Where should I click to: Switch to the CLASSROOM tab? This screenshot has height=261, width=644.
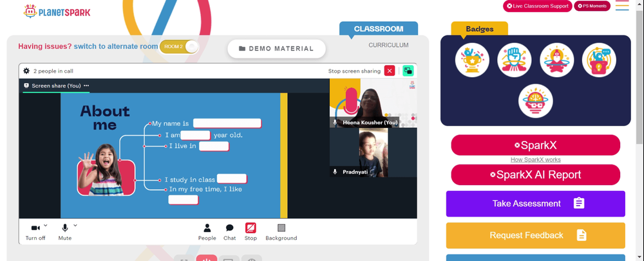pyautogui.click(x=379, y=29)
